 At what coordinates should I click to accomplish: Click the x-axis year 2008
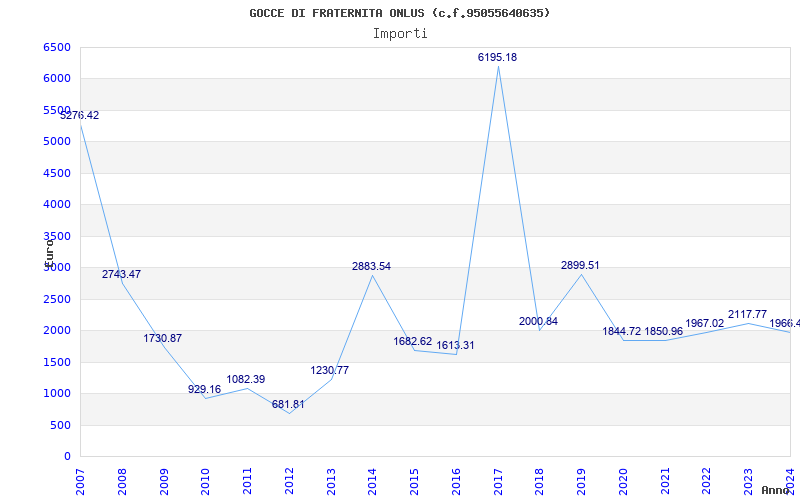[122, 482]
